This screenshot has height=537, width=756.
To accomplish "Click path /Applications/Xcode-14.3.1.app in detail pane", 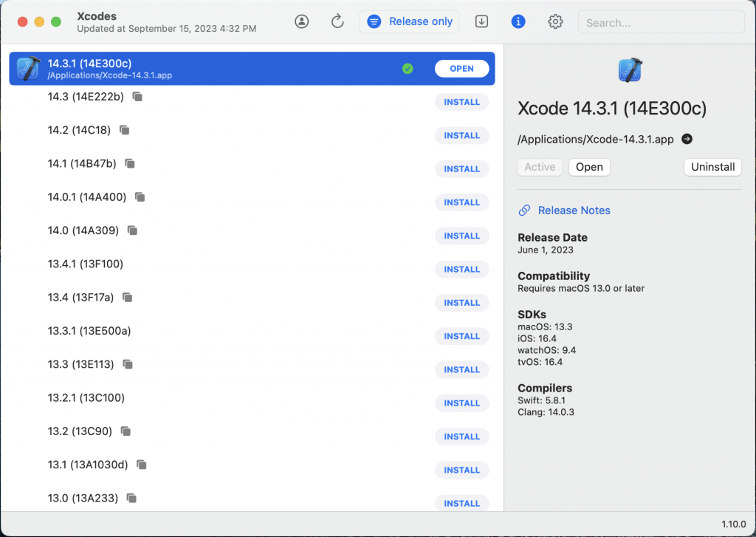I will coord(596,140).
